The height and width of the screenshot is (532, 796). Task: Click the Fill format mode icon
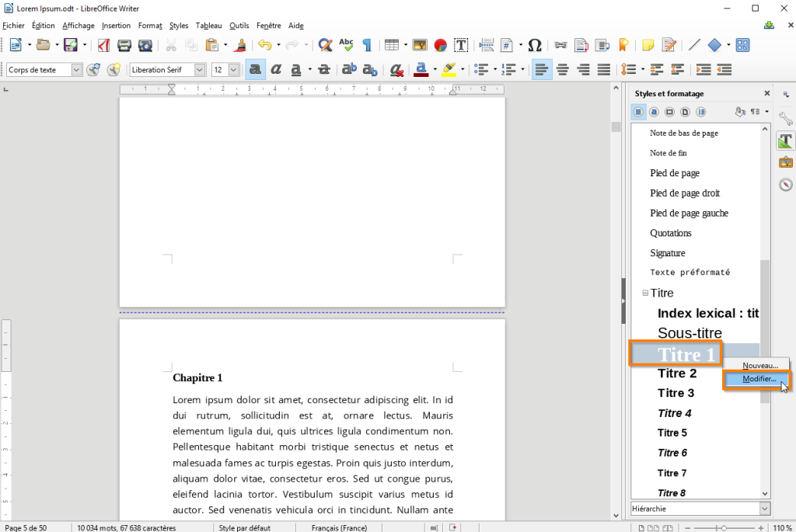[x=741, y=112]
